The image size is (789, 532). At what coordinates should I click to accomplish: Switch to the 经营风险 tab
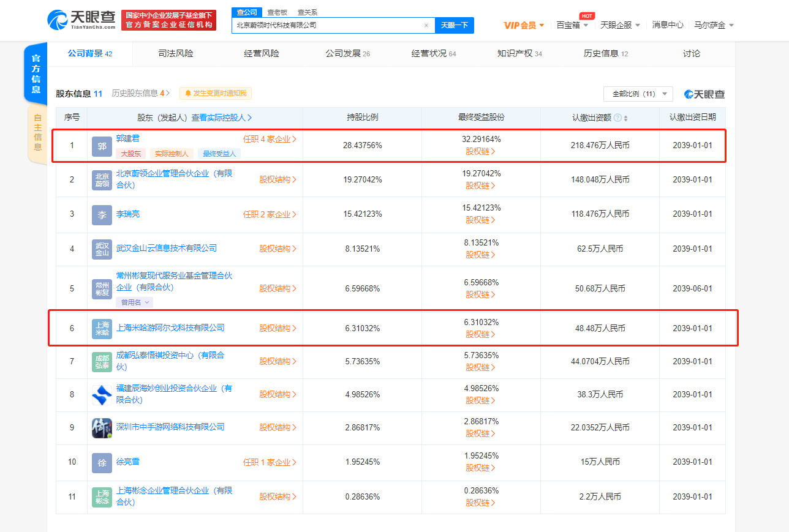pos(262,54)
